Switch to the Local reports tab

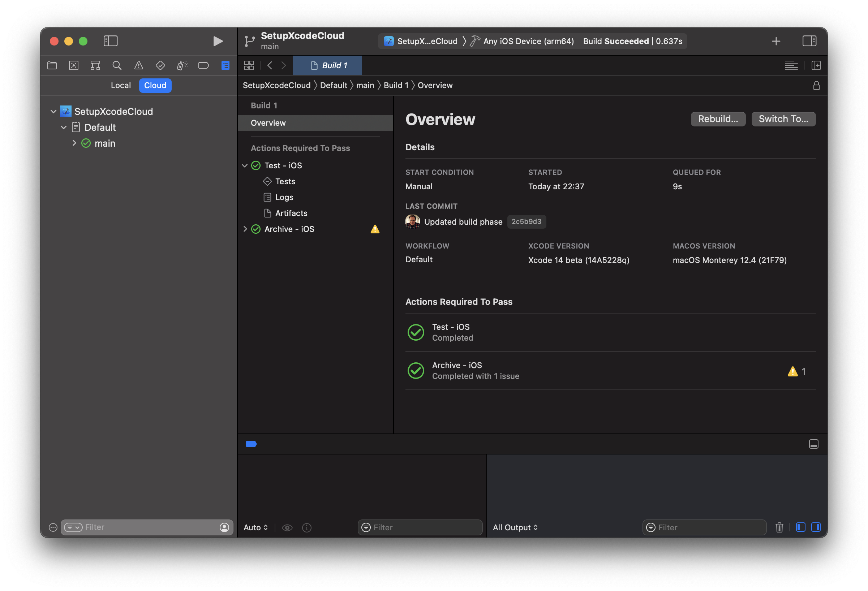[121, 86]
